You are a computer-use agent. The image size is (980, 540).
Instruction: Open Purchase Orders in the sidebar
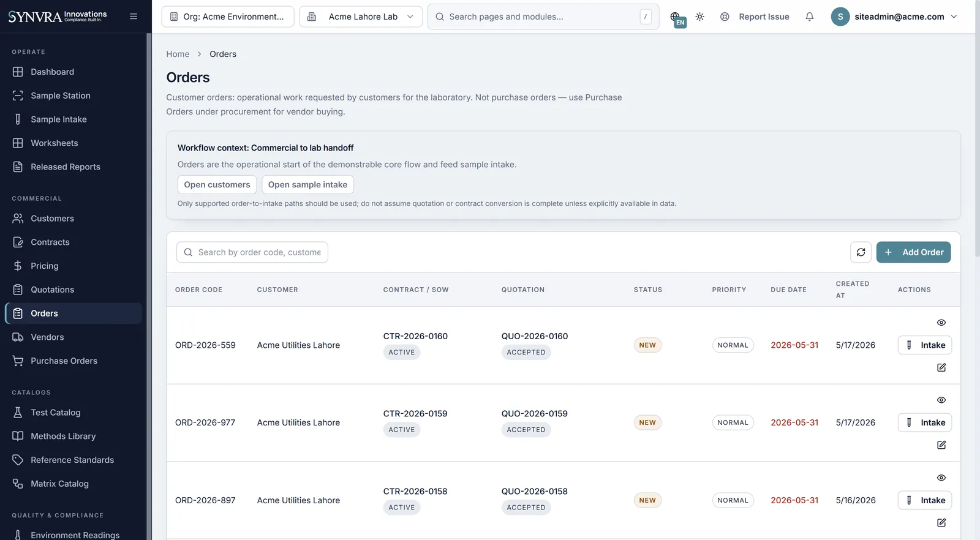click(73, 361)
